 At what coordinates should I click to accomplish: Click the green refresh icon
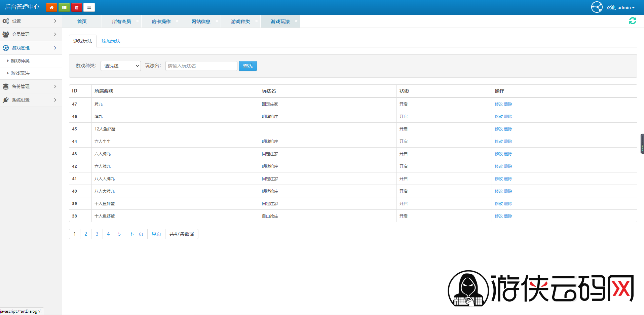pos(633,21)
